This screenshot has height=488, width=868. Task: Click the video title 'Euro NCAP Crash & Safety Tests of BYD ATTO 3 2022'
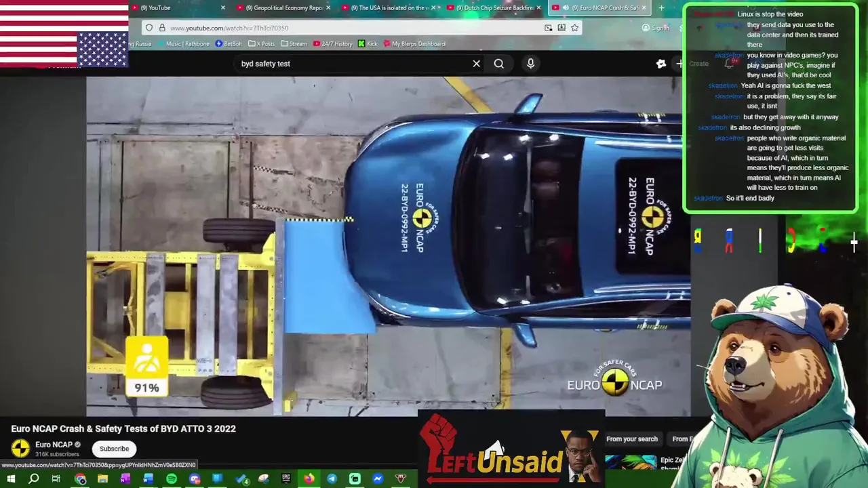(123, 428)
